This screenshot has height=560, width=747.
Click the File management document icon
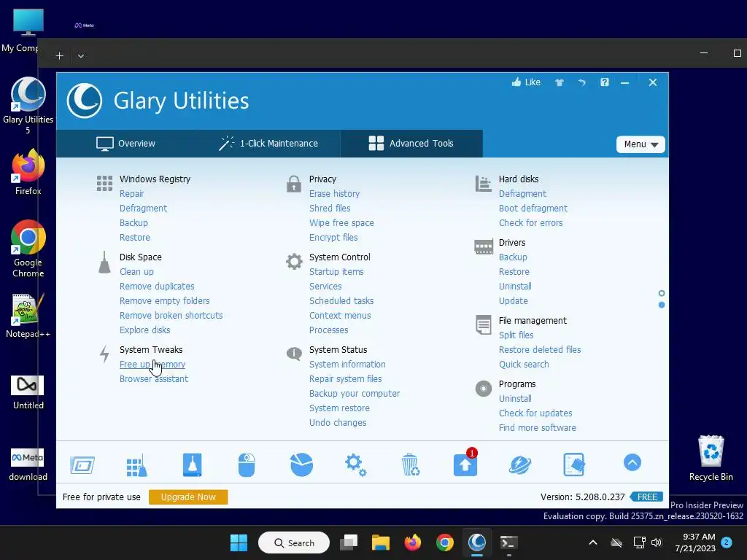click(484, 324)
